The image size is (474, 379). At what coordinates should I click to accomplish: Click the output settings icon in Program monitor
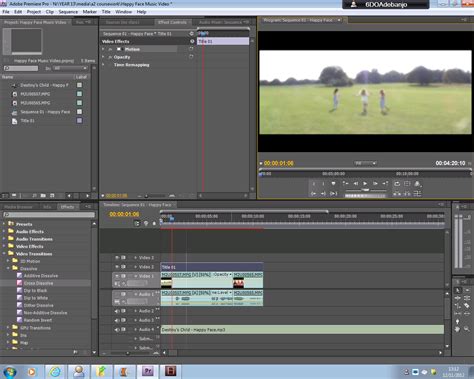tap(417, 183)
